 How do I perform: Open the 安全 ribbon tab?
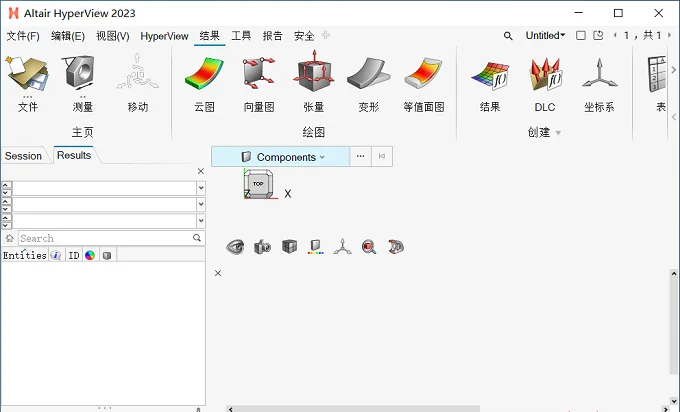[x=304, y=36]
